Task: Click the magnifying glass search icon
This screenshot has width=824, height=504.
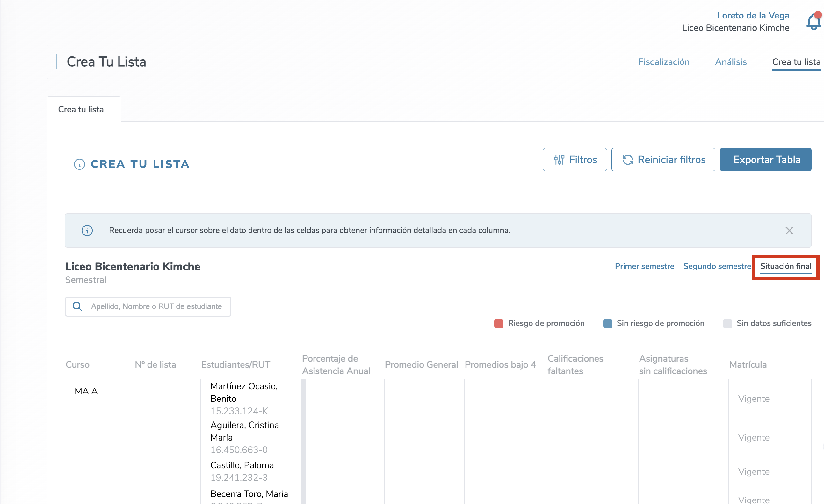Action: 77,306
